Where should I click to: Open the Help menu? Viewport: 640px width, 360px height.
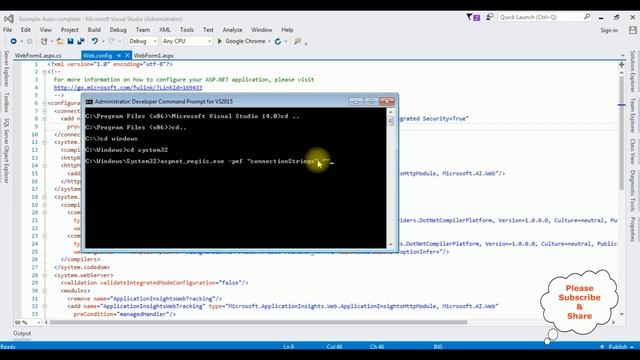(x=287, y=30)
